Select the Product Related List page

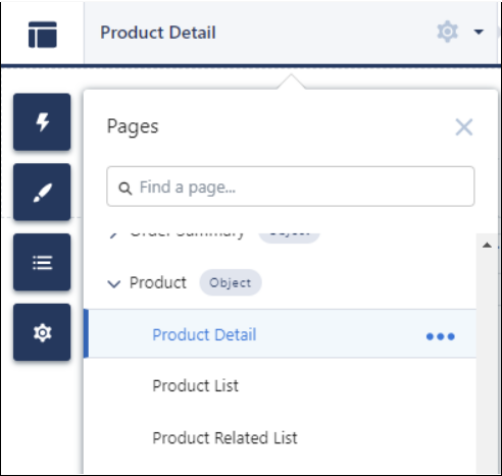pyautogui.click(x=225, y=438)
